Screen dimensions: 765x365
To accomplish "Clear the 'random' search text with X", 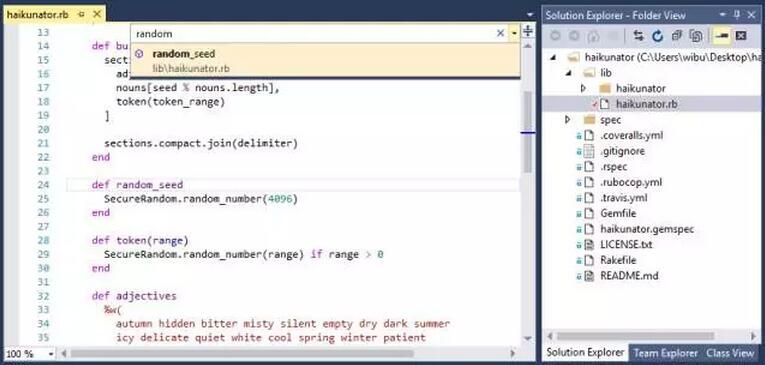I will 500,33.
